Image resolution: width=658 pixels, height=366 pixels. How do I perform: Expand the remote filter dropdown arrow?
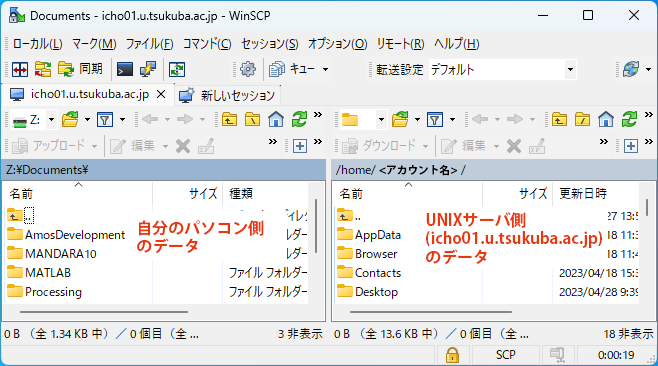(x=452, y=120)
